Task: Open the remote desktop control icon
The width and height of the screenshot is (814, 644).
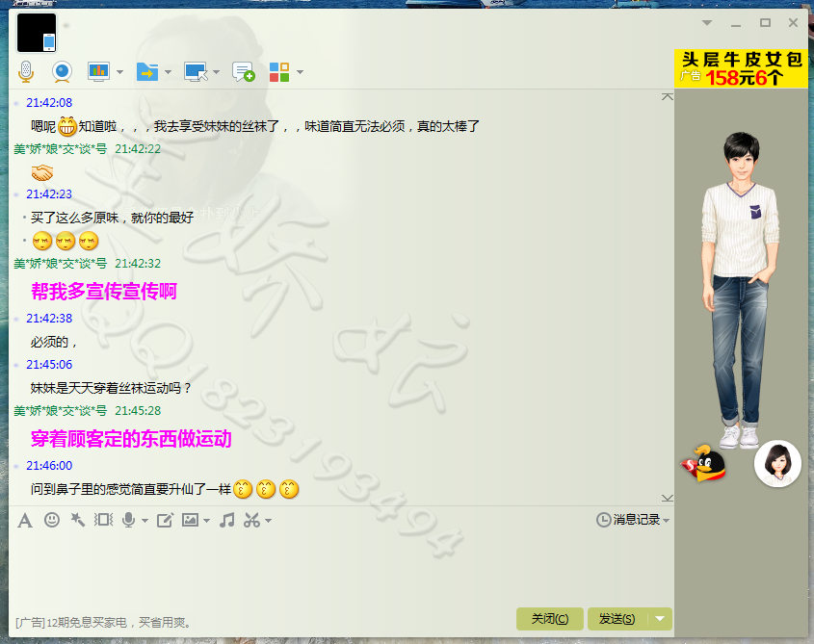Action: [x=196, y=71]
